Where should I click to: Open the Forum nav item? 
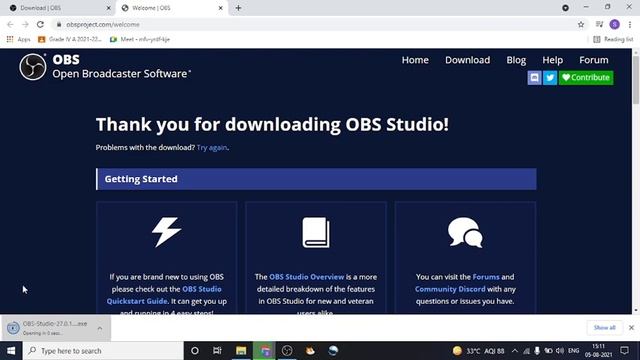(x=593, y=60)
